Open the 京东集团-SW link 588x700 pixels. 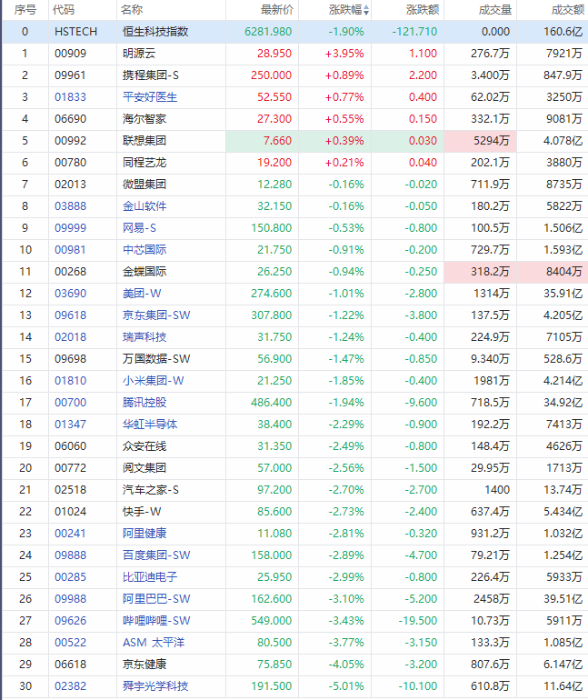pyautogui.click(x=156, y=315)
